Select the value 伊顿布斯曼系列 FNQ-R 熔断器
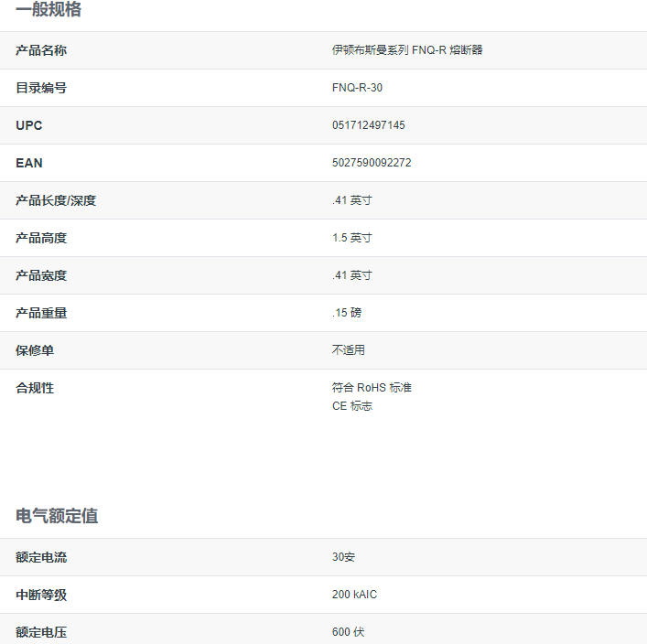Image resolution: width=647 pixels, height=644 pixels. (x=407, y=50)
